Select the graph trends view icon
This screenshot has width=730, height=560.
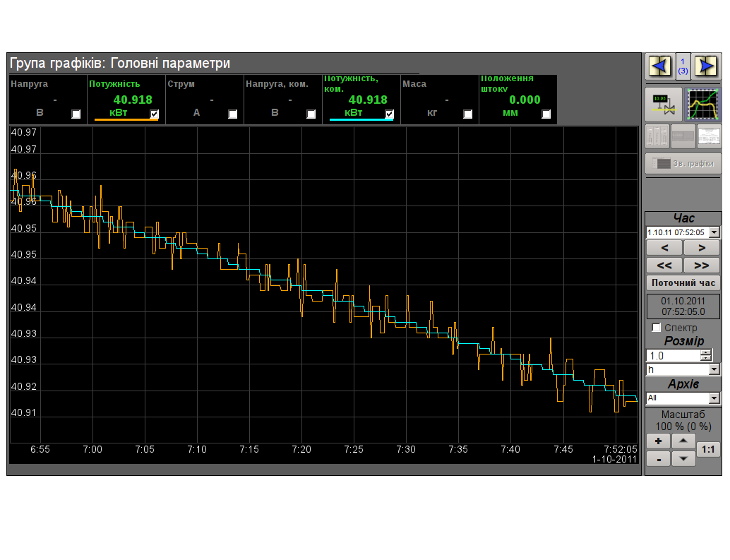705,105
